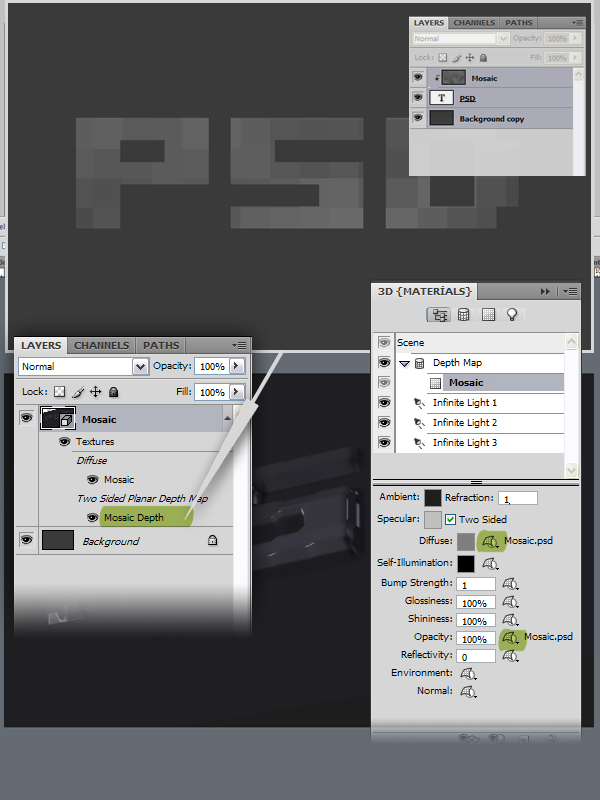
Task: Open Diffuse texture map menu icon
Action: [x=490, y=541]
